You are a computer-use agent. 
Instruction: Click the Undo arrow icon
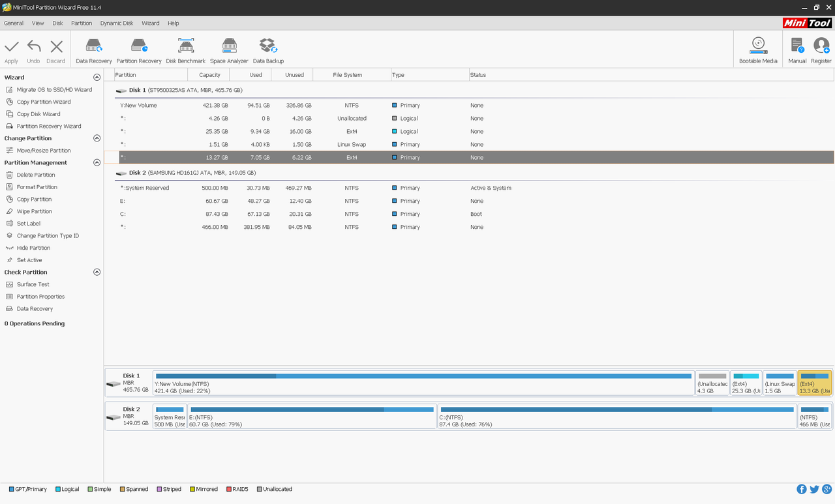34,47
